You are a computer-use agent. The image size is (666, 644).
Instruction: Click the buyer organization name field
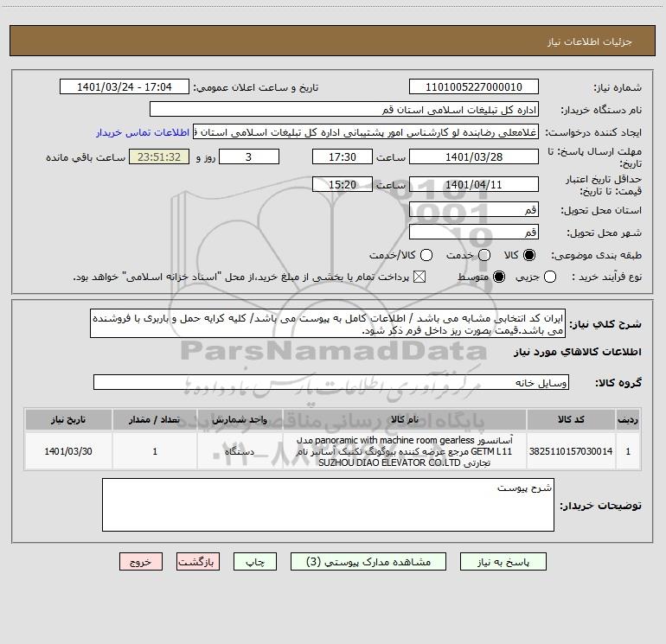pos(344,109)
